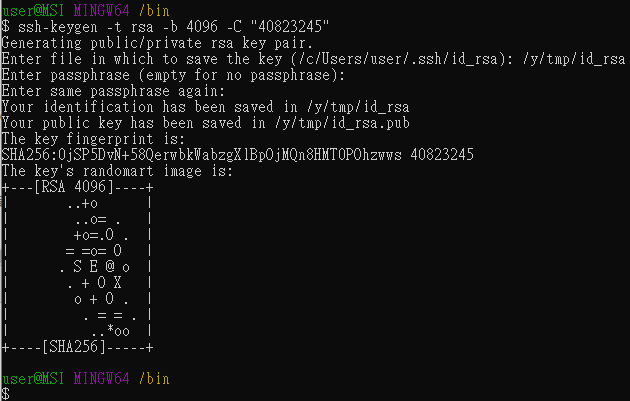Click the empty "$" prompt on last line

[5, 394]
